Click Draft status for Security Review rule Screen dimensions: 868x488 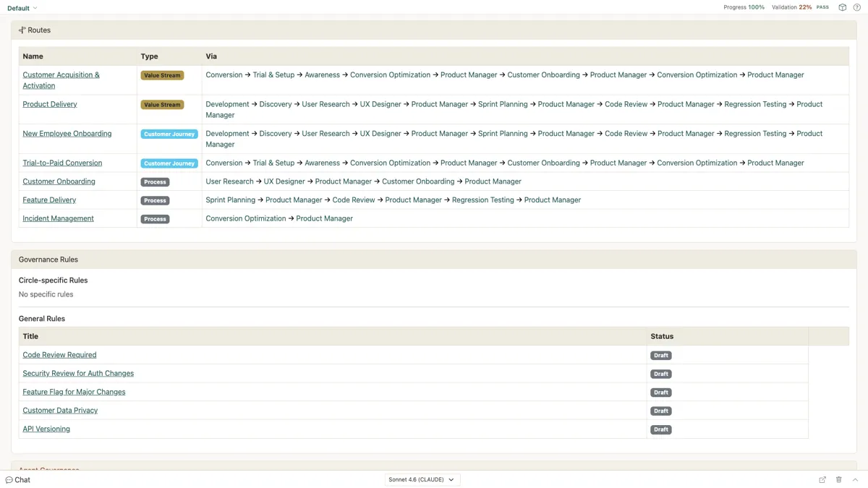661,374
